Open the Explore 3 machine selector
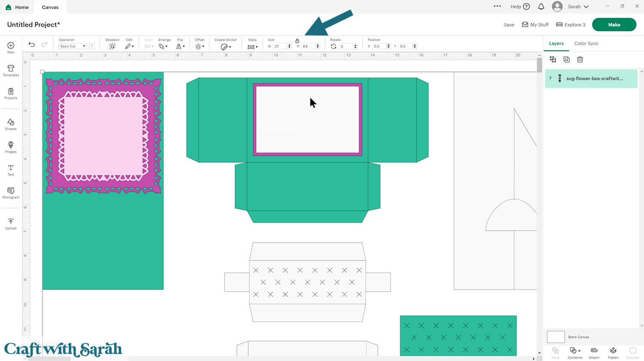Screen dimensions: 644x361 coord(571,25)
